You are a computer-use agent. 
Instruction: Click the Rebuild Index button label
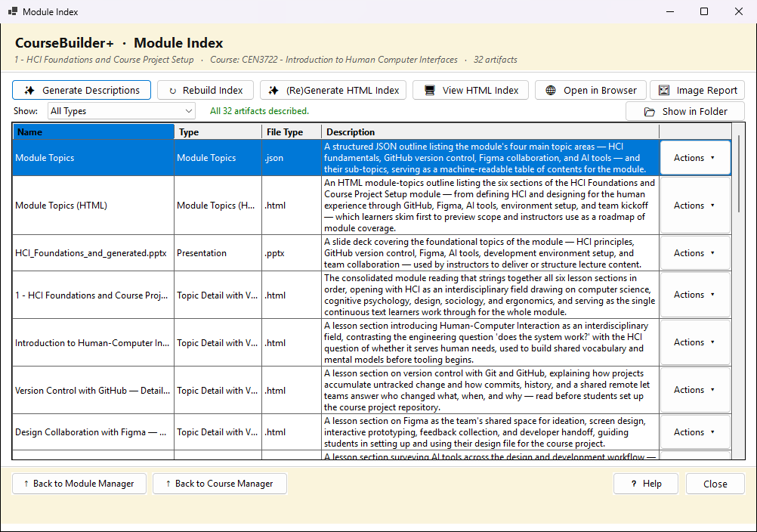pos(212,90)
